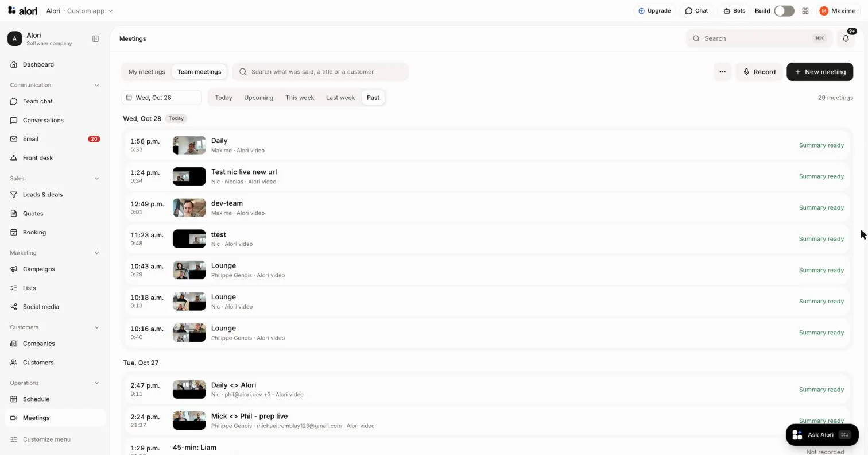Open Team chat in sidebar

55,102
